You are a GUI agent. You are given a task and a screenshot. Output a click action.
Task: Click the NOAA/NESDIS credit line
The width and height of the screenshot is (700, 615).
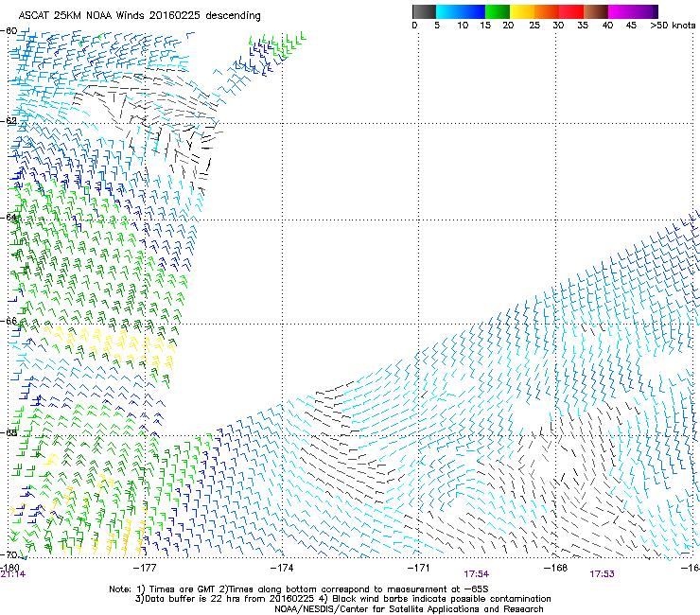pos(409,609)
